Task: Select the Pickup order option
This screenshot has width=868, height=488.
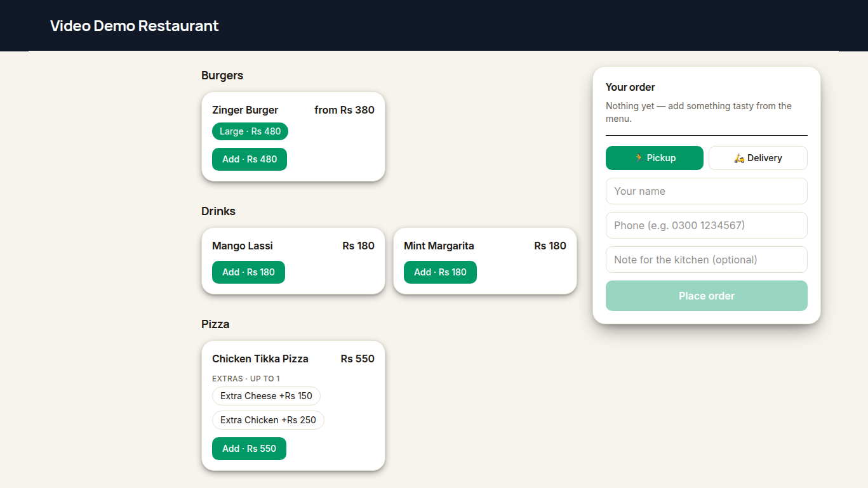Action: pyautogui.click(x=655, y=158)
